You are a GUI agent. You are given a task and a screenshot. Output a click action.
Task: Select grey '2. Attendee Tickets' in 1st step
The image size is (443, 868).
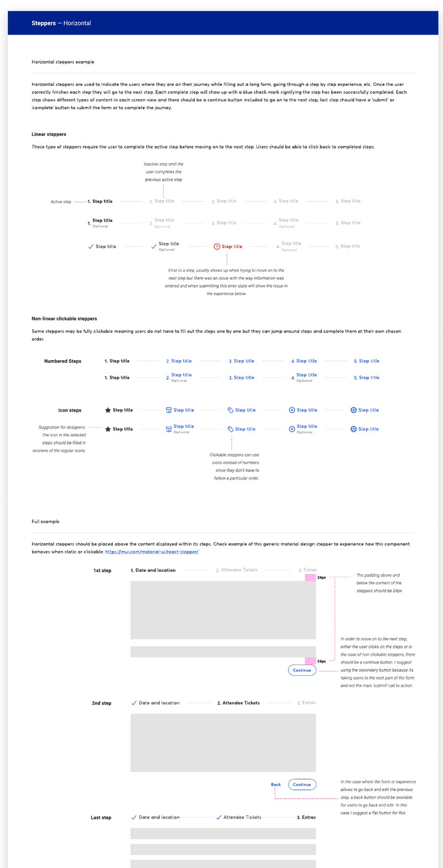coord(237,570)
